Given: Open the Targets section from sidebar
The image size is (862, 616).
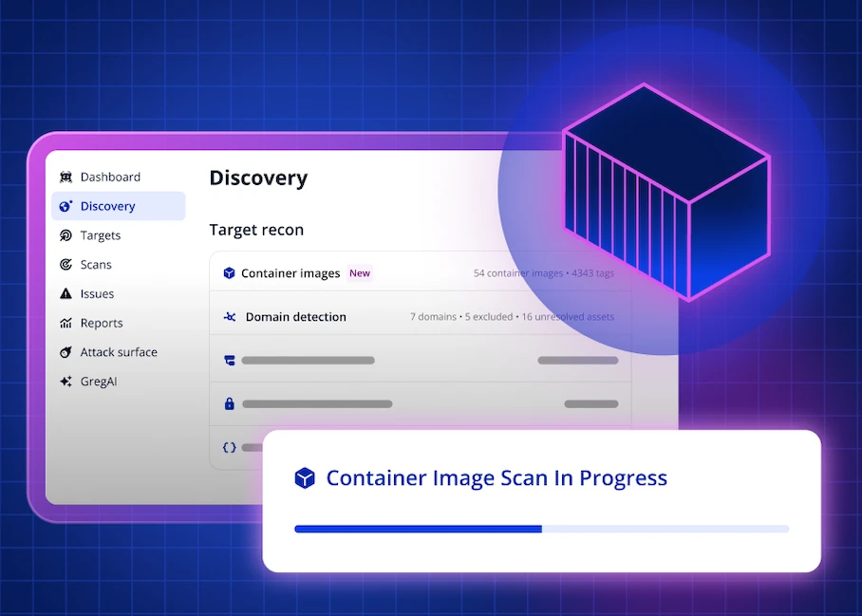Looking at the screenshot, I should tap(98, 235).
